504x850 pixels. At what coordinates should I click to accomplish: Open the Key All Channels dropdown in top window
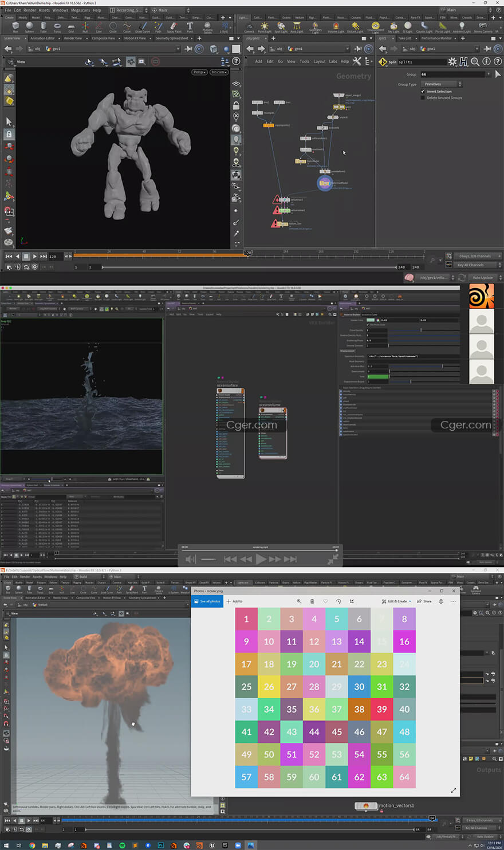[478, 265]
